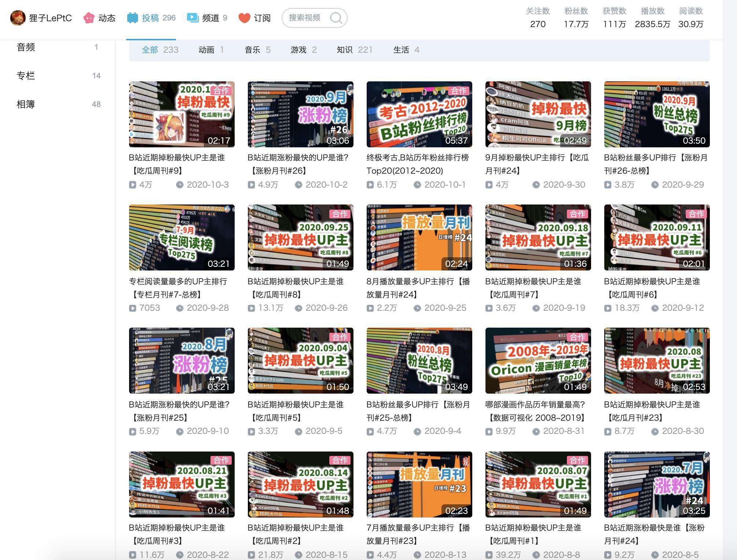Click the 粉丝数 17.7万 stat

coord(576,18)
